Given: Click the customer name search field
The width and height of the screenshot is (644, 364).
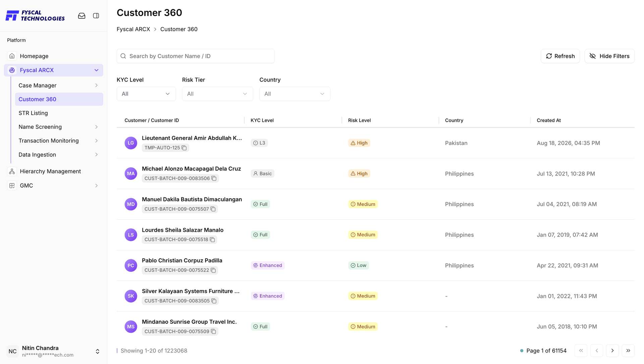Looking at the screenshot, I should coord(196,56).
